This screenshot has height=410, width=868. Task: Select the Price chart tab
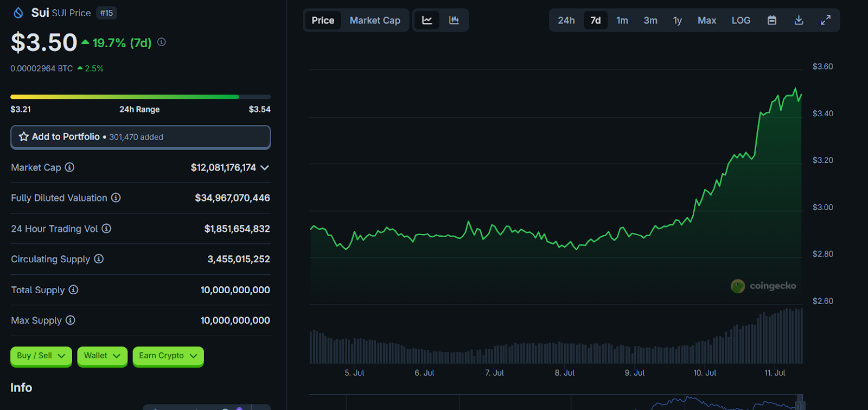coord(323,20)
